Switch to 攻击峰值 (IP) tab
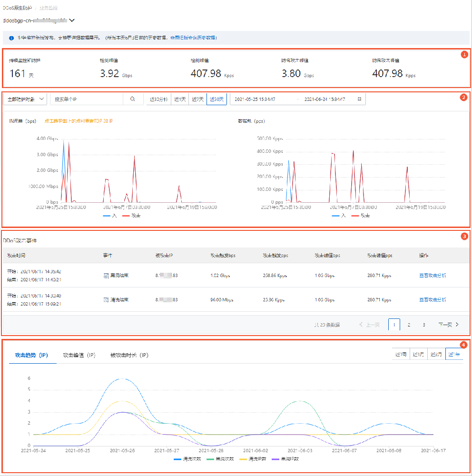The width and height of the screenshot is (472, 476). tap(79, 355)
